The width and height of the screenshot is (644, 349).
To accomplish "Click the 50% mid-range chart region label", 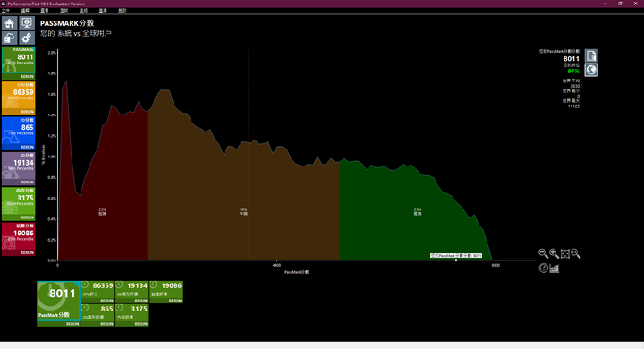I will [243, 212].
